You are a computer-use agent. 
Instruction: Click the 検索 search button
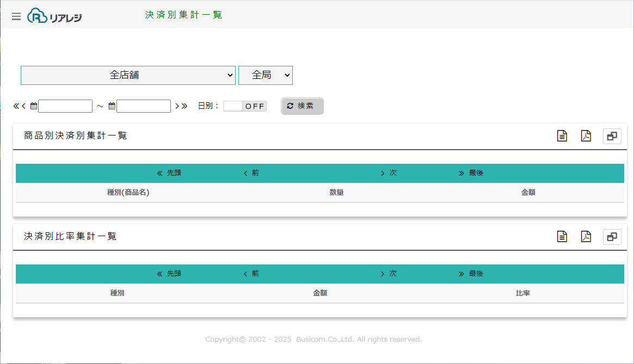click(302, 106)
